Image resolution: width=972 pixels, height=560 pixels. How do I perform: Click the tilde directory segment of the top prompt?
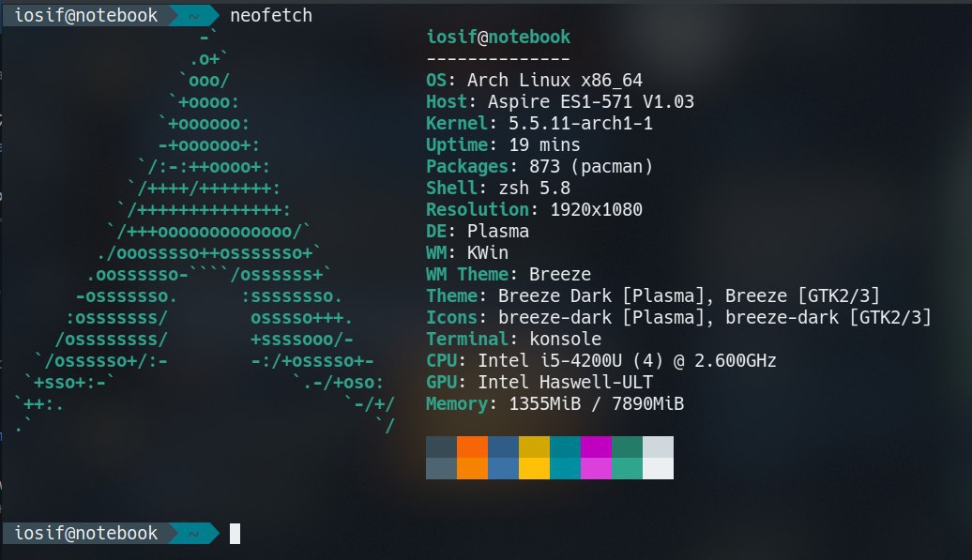tap(193, 16)
